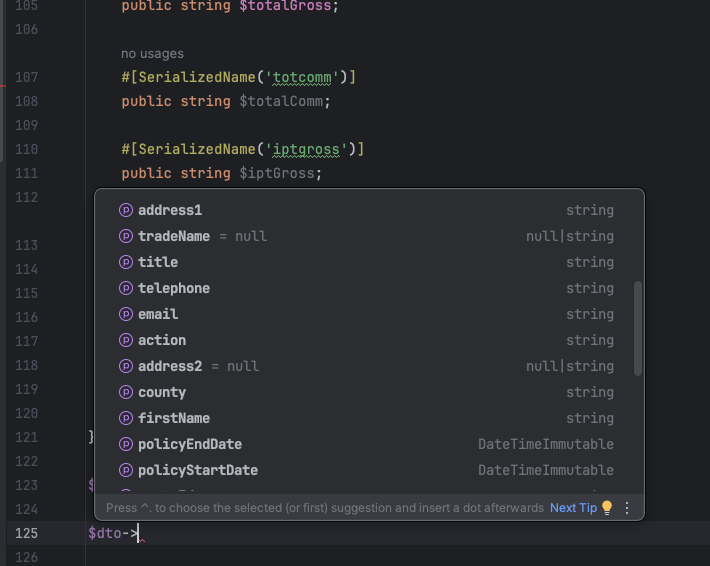Click property icon beside policyEndDate
Image resolution: width=710 pixels, height=566 pixels.
coord(126,444)
